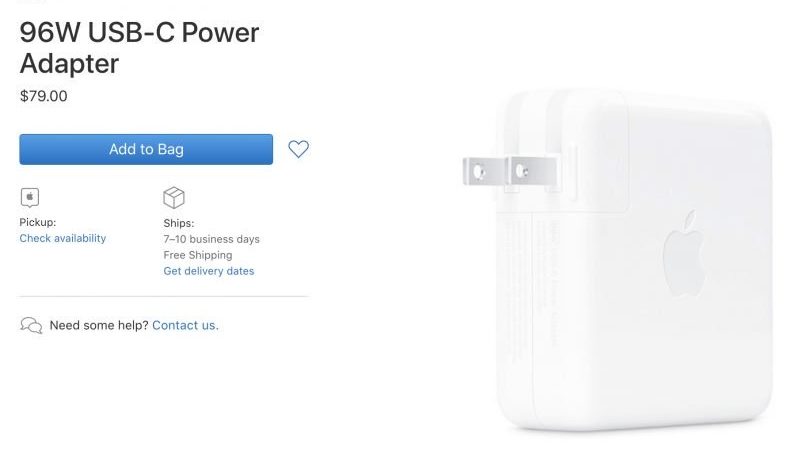The image size is (800, 450).
Task: Click the divider line above help section
Action: pos(164,296)
